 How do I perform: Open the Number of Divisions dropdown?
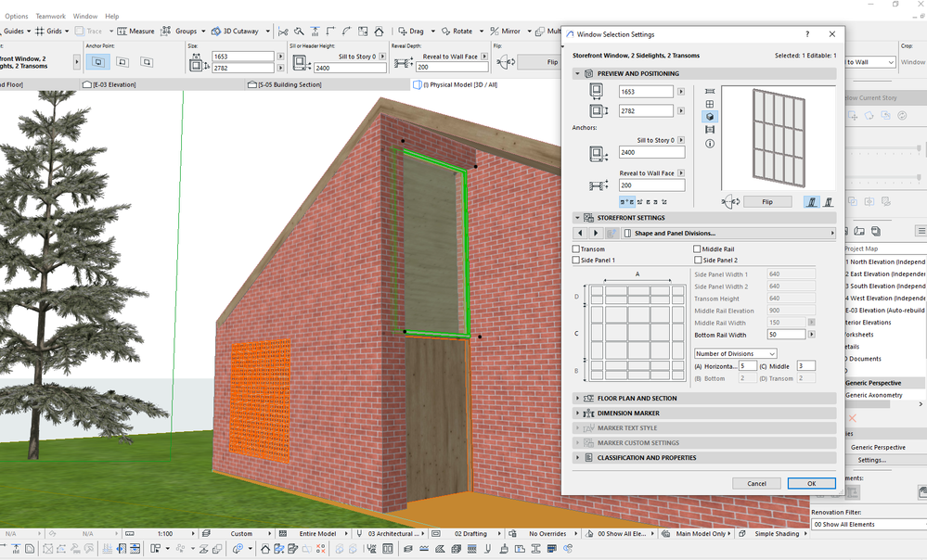[x=736, y=353]
